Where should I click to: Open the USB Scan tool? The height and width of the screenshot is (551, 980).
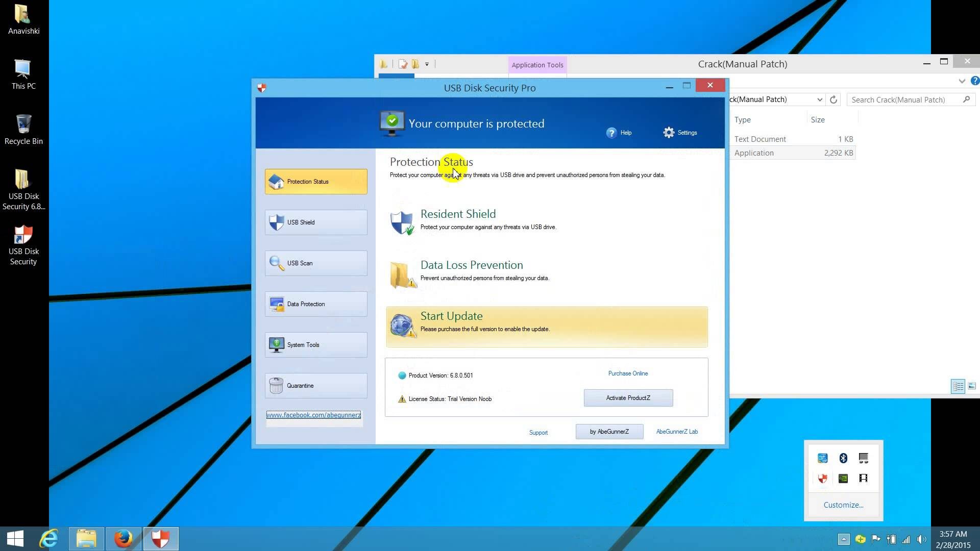315,263
